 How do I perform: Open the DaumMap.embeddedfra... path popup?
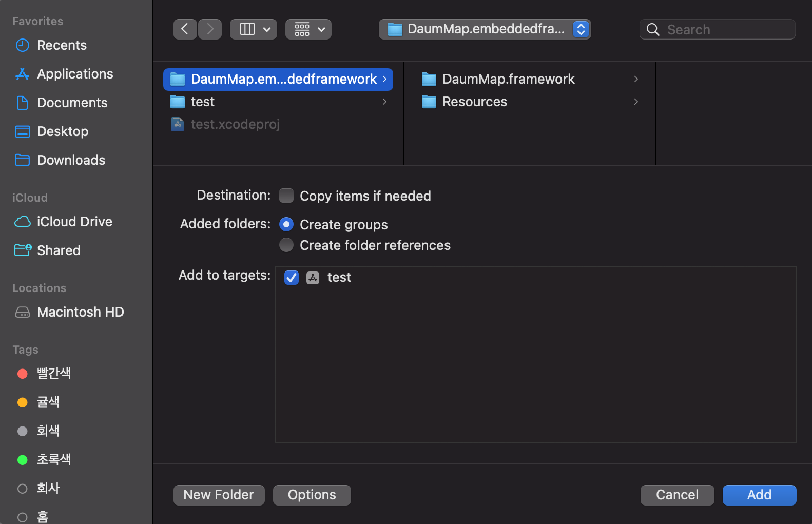(485, 29)
